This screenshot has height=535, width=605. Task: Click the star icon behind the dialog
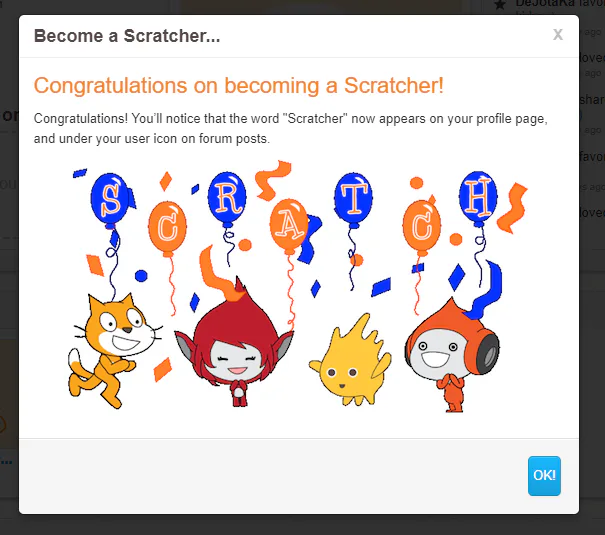pos(500,5)
